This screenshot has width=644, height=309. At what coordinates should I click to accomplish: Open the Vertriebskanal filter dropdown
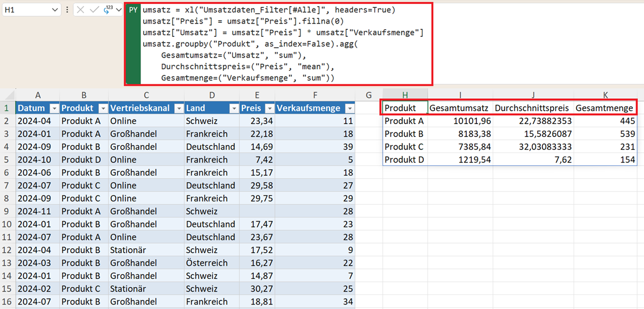(179, 108)
